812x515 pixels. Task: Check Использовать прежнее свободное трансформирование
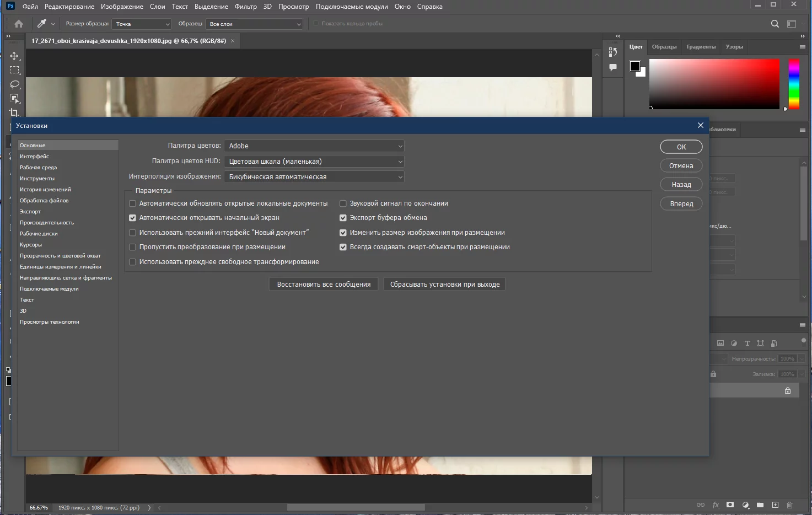[x=132, y=262]
